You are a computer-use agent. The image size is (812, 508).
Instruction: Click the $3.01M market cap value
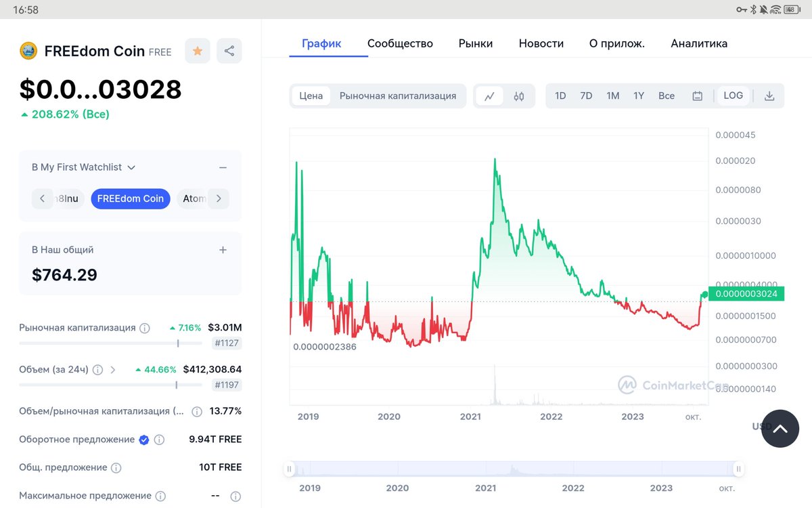(x=225, y=328)
